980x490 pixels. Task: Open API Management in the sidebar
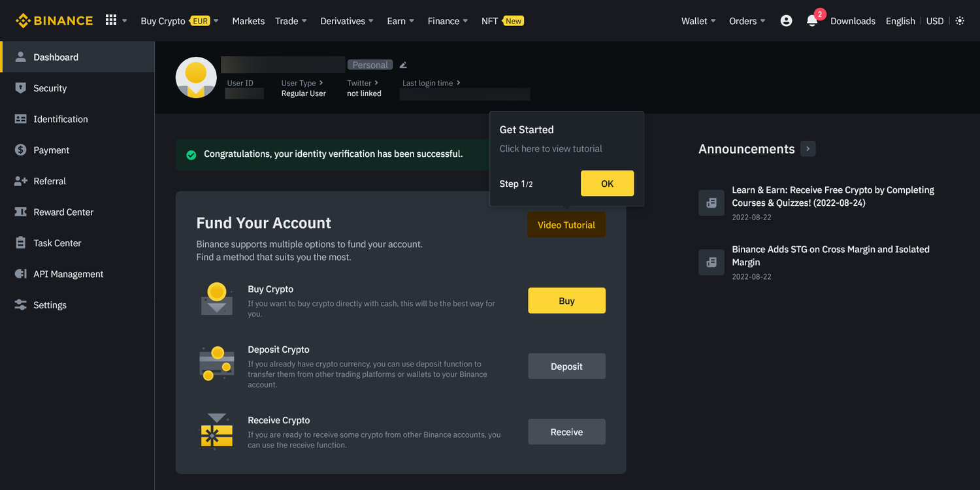(77, 274)
